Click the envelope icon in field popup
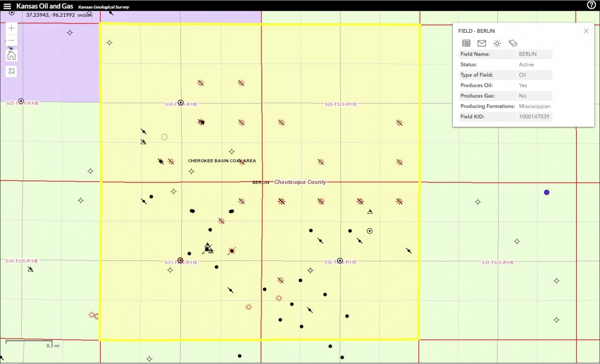Screen dimensions: 600x364 (482, 43)
